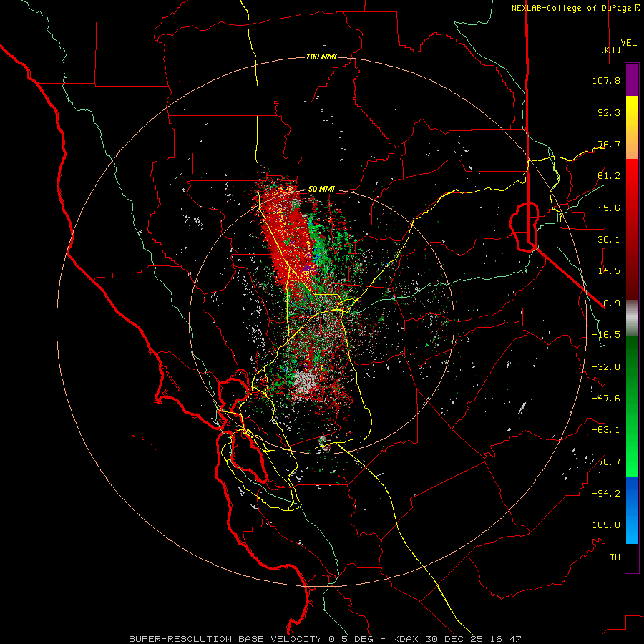Select the -0.9 scale value
Screen dimensions: 644x644
point(609,303)
